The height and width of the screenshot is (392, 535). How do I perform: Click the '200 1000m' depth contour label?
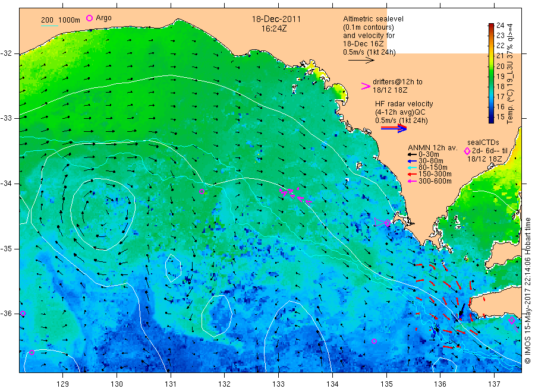point(61,20)
